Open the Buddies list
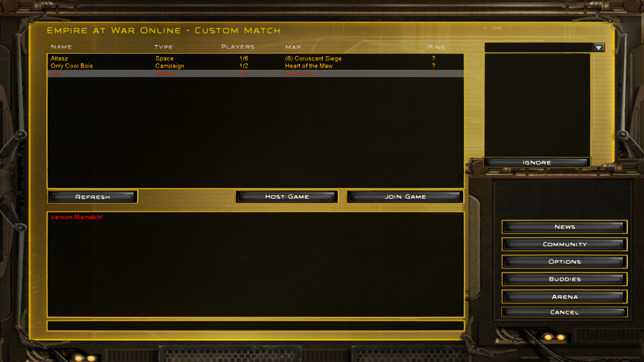 565,279
